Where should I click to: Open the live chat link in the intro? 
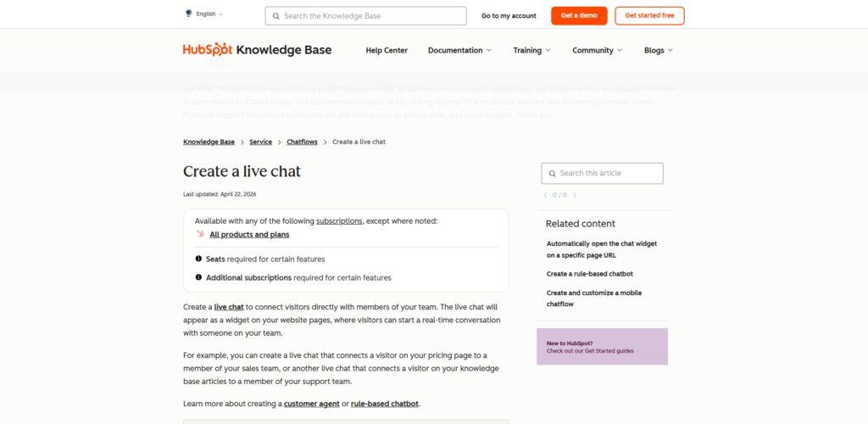click(x=229, y=307)
